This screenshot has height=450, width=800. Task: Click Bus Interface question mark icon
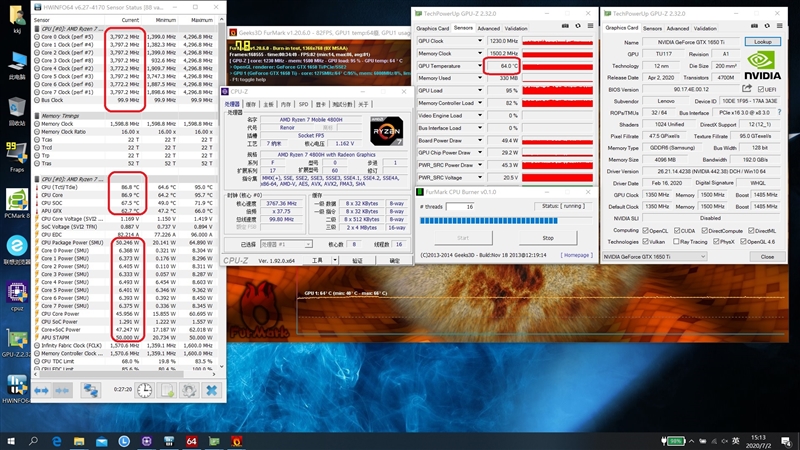[779, 112]
